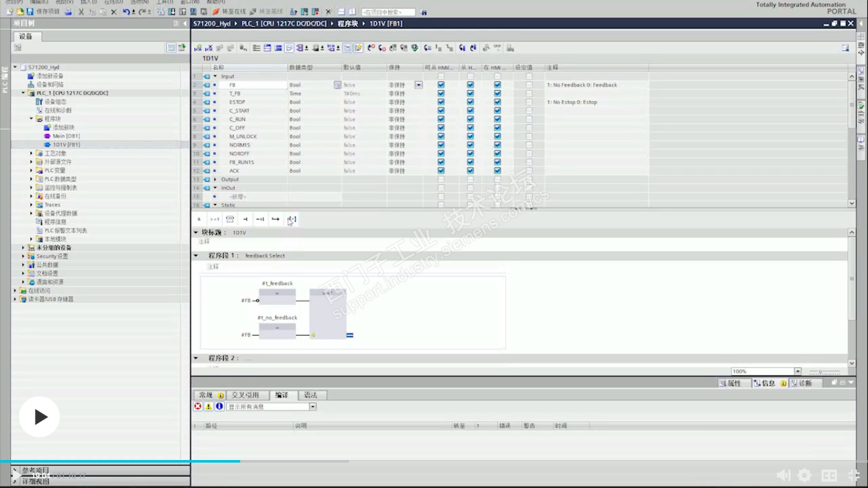Click the branch arrow instruction icon
This screenshot has width=868, height=488.
pyautogui.click(x=275, y=219)
